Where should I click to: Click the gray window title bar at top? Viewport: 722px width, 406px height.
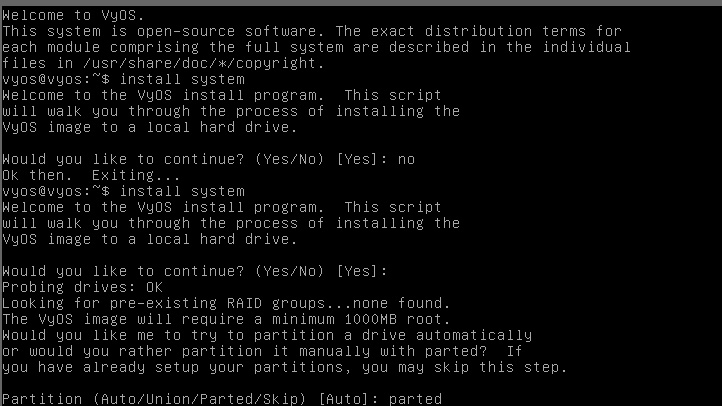pos(361,3)
